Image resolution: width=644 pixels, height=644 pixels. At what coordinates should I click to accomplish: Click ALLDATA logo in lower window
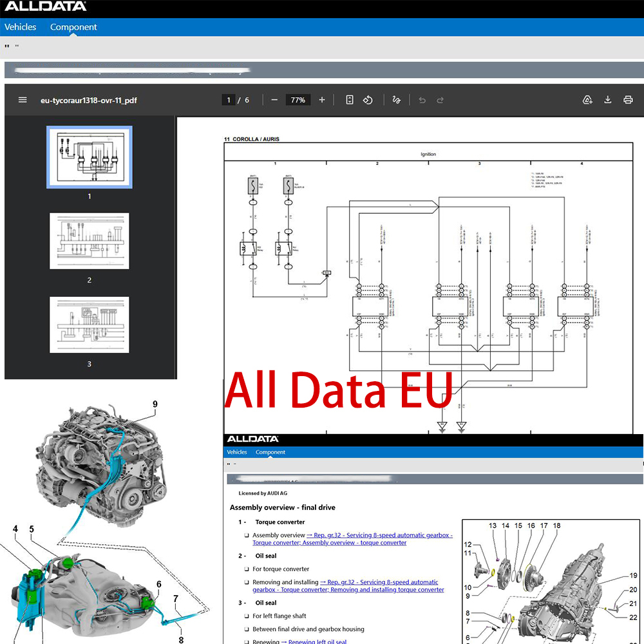coord(252,439)
